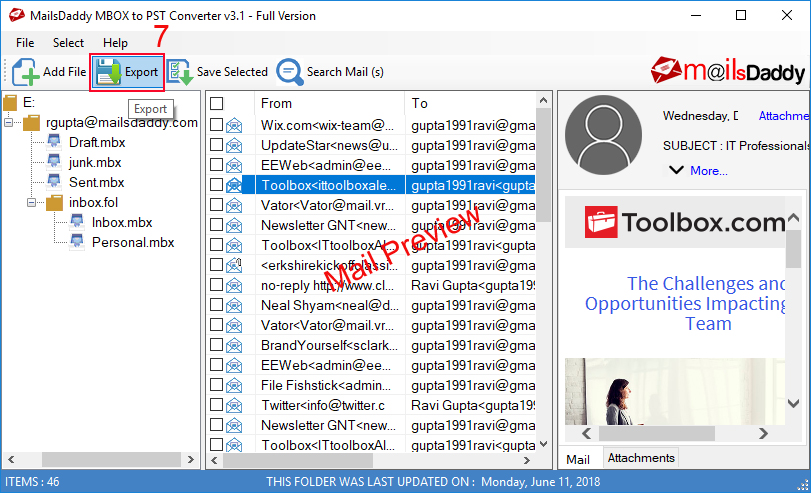
Task: Click the Export button label
Action: [x=141, y=72]
